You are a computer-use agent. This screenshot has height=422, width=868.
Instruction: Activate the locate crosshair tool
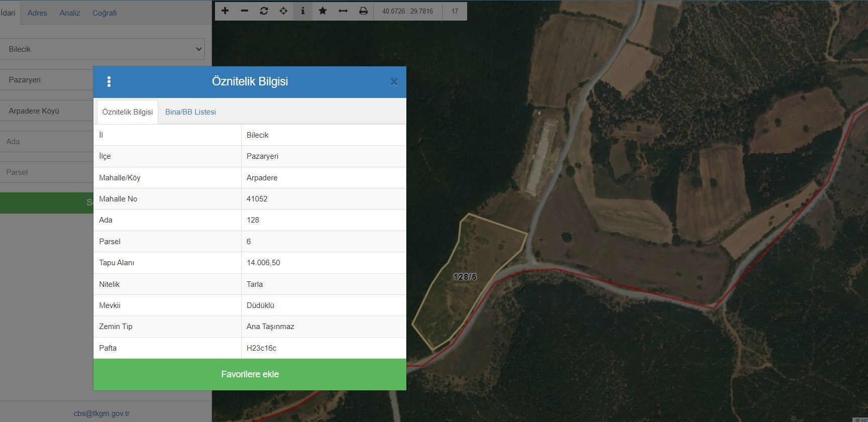(x=283, y=11)
